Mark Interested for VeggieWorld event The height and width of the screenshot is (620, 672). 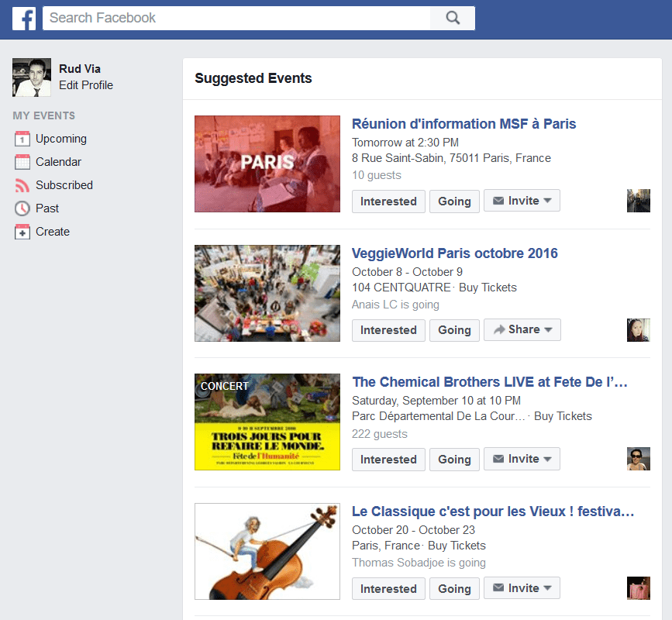[x=388, y=330]
